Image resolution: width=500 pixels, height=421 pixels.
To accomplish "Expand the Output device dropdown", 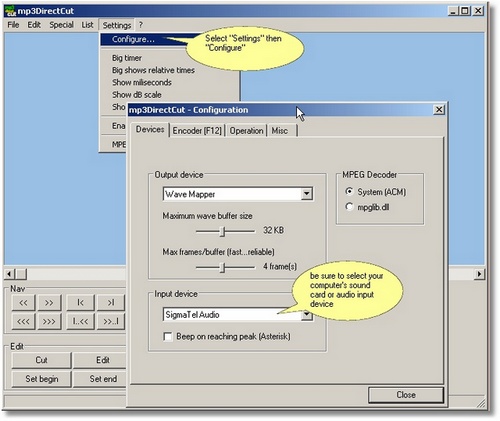I will click(306, 194).
